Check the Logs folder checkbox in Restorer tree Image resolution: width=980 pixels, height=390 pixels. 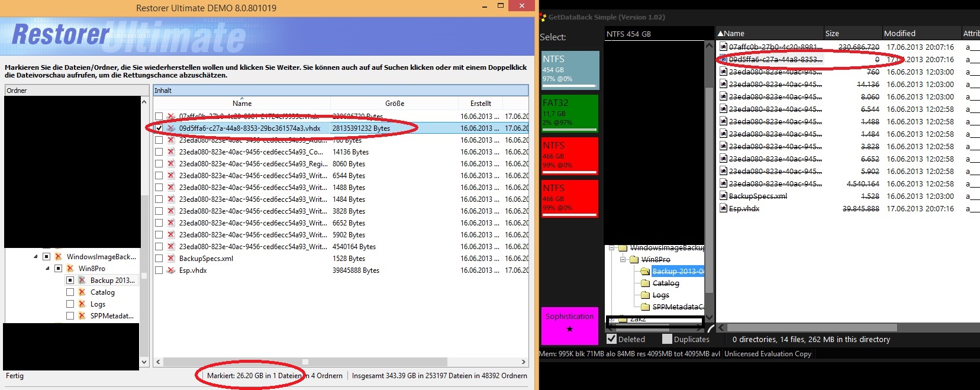(x=70, y=304)
